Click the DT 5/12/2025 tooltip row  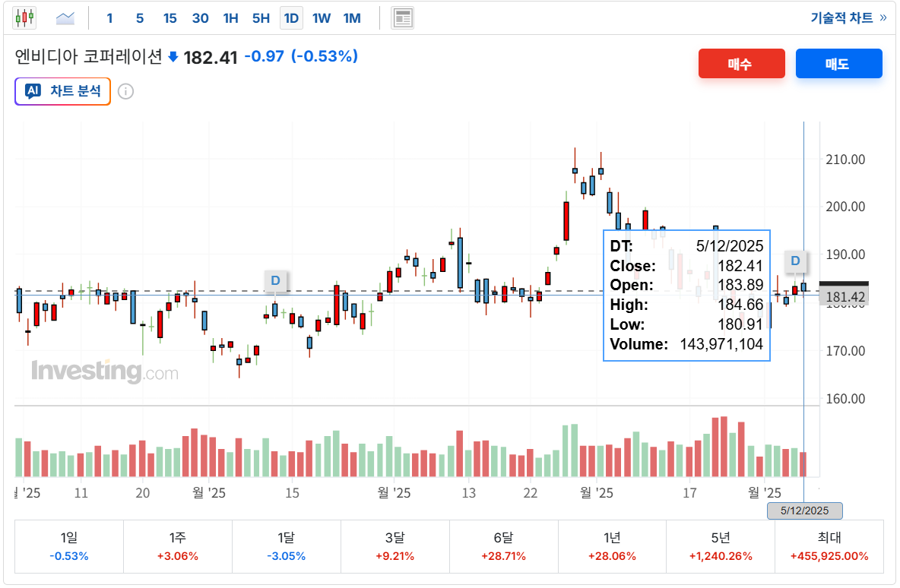coord(686,246)
